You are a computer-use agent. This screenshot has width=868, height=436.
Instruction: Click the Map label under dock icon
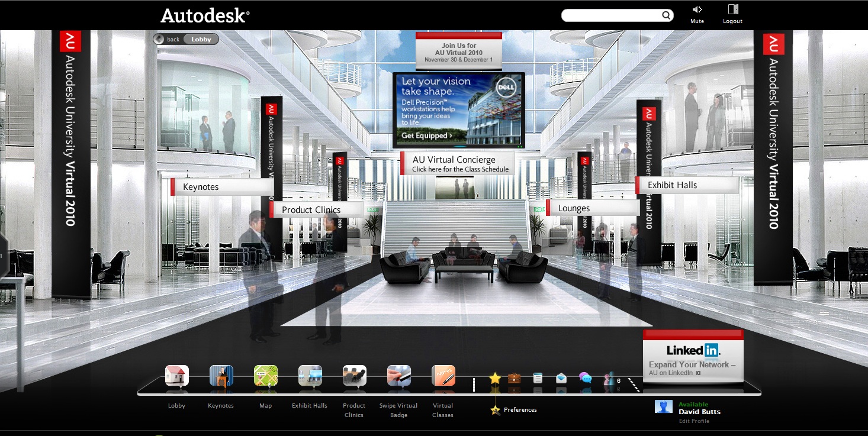(265, 406)
